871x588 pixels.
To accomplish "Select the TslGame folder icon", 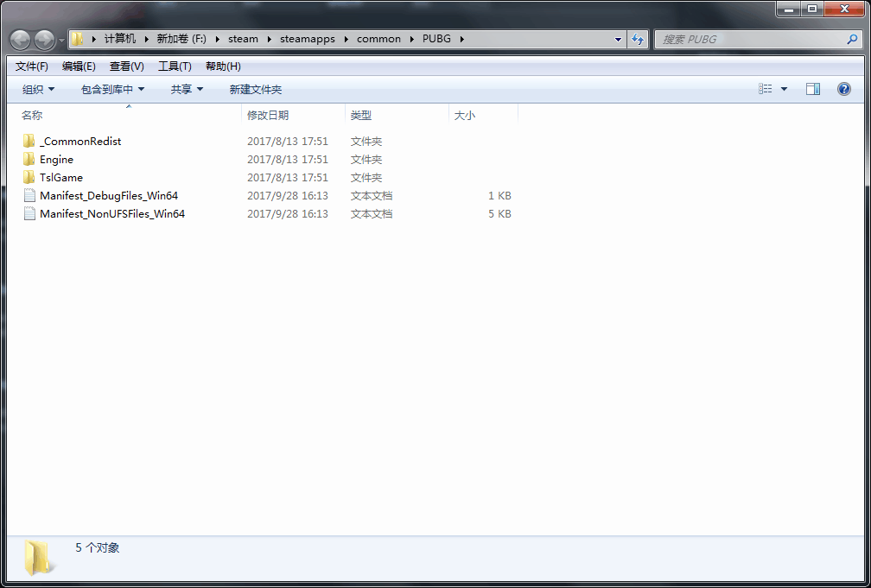I will (x=29, y=177).
